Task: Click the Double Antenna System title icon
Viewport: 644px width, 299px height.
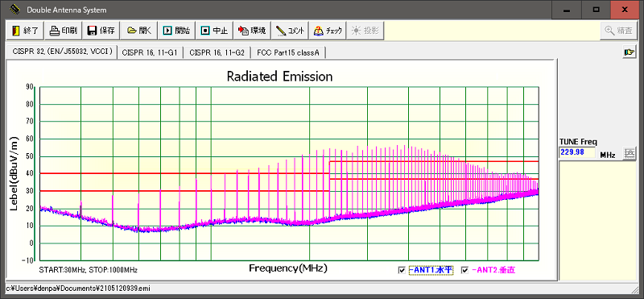Action: click(x=14, y=9)
